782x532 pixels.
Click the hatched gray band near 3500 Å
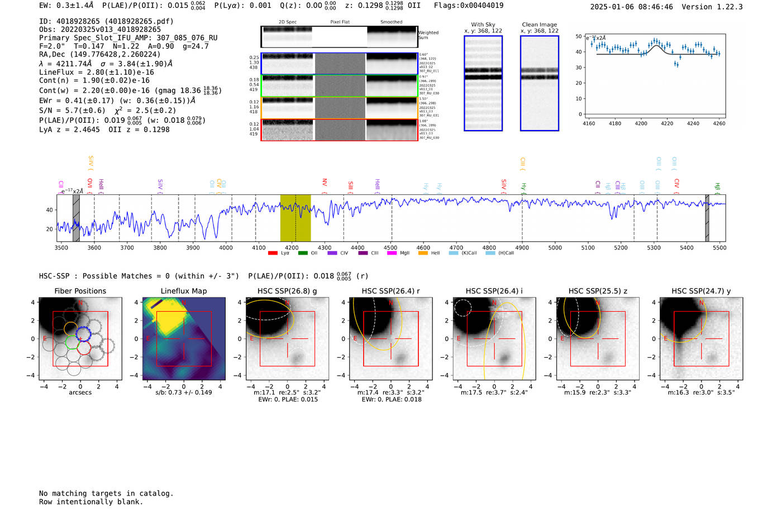pos(76,218)
